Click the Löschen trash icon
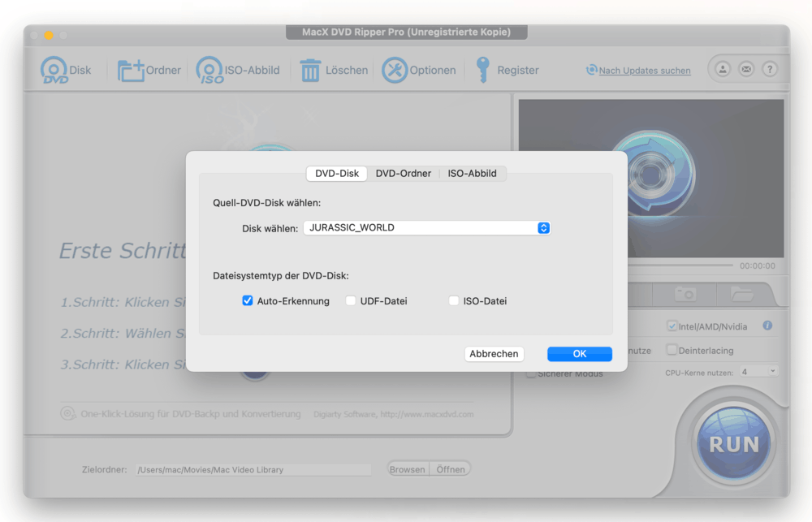The width and height of the screenshot is (812, 522). [310, 71]
